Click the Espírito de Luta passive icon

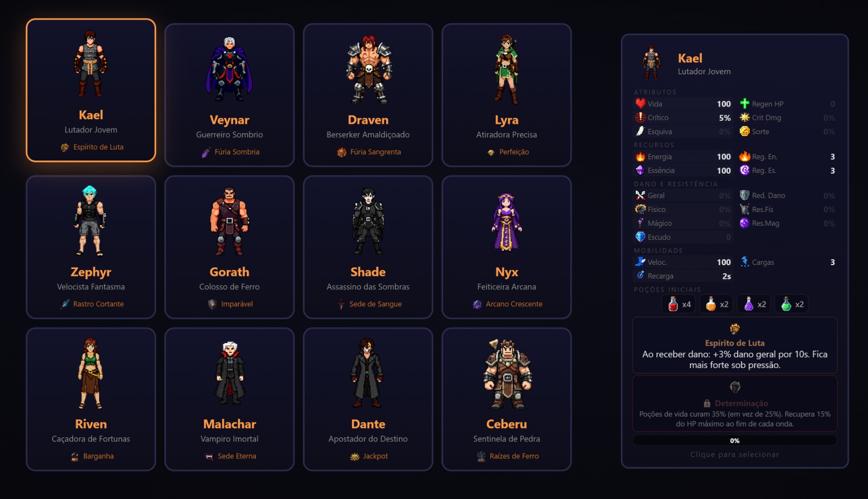tap(735, 329)
